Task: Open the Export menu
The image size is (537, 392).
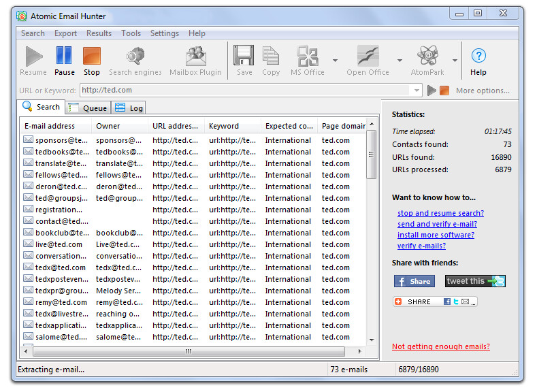Action: point(65,33)
